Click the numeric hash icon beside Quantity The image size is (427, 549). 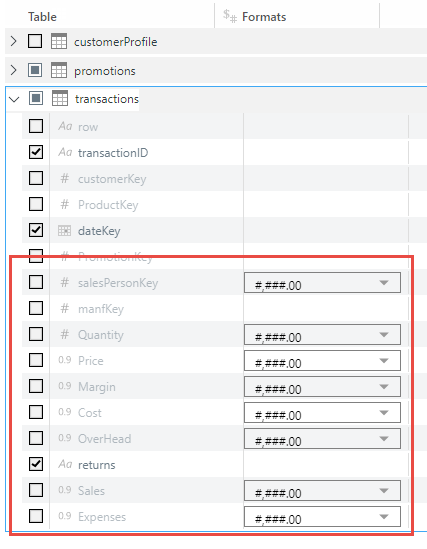(64, 334)
